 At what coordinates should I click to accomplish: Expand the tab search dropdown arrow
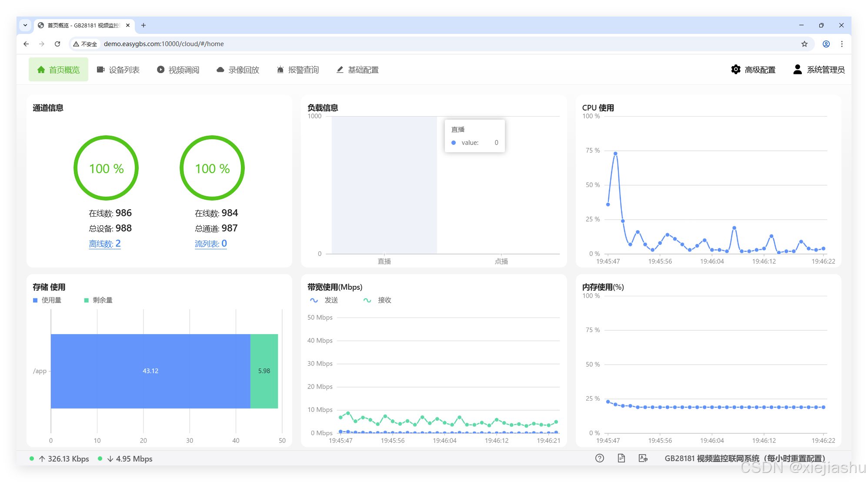coord(25,25)
